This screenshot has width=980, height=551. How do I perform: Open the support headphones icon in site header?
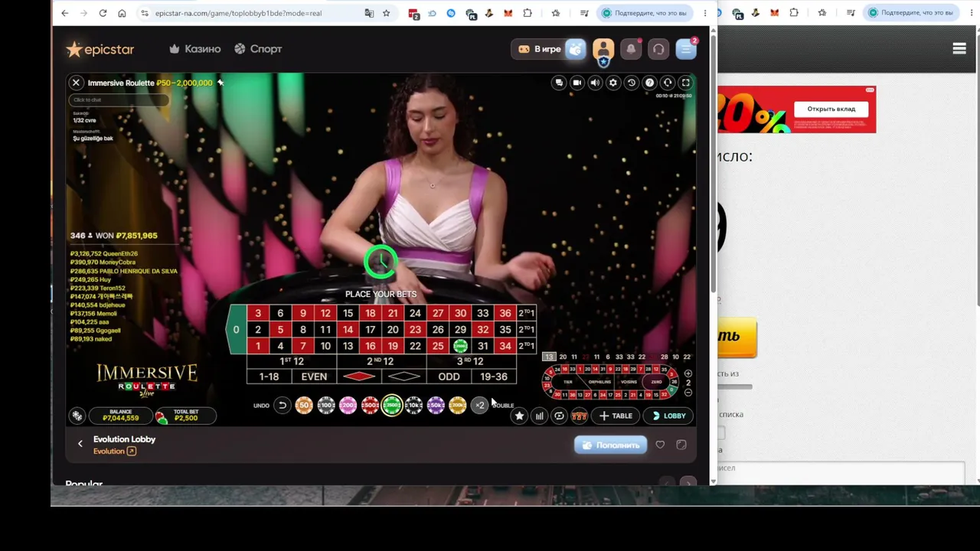(x=658, y=49)
